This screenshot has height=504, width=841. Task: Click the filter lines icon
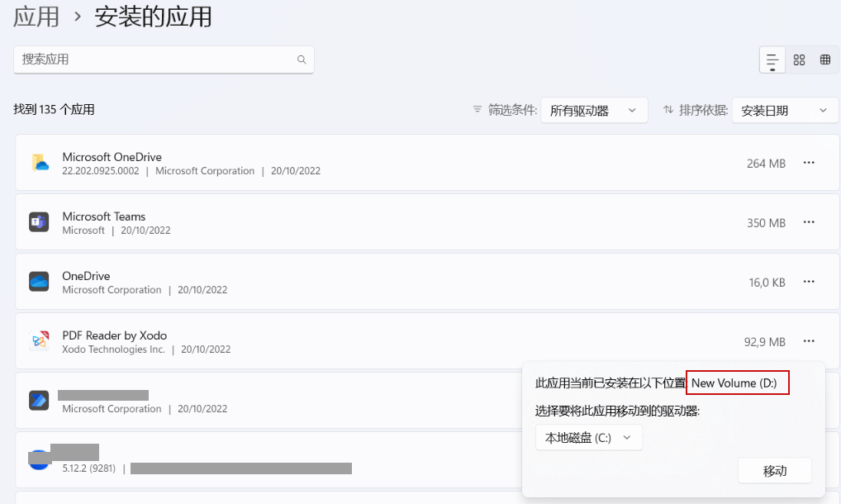478,109
